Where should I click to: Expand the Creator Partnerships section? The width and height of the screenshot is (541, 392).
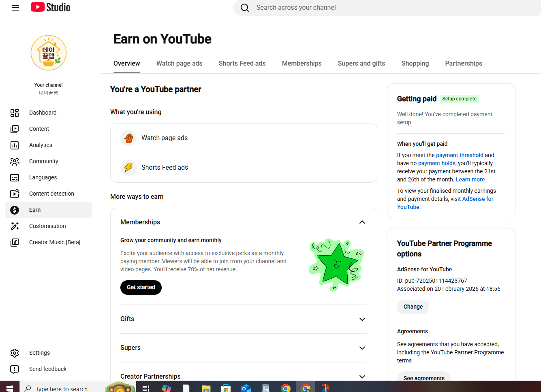(x=362, y=377)
